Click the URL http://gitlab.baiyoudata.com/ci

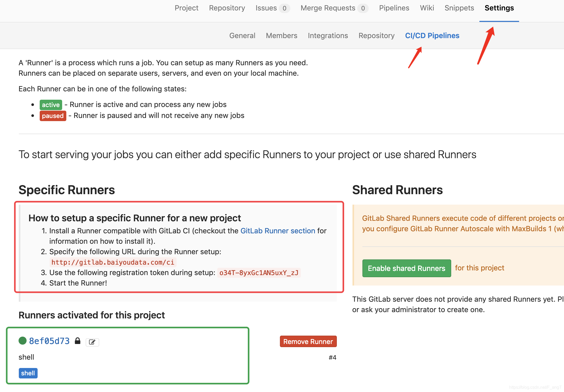113,262
